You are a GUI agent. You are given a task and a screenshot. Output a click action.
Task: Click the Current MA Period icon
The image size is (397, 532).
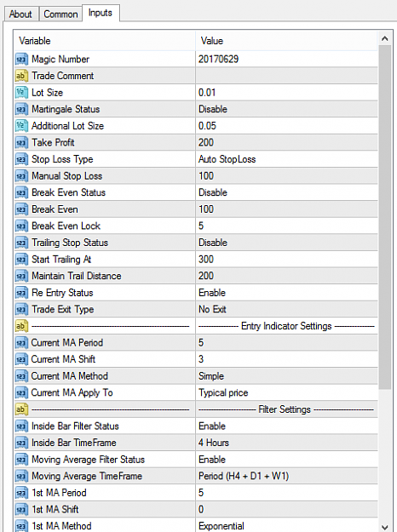point(21,343)
